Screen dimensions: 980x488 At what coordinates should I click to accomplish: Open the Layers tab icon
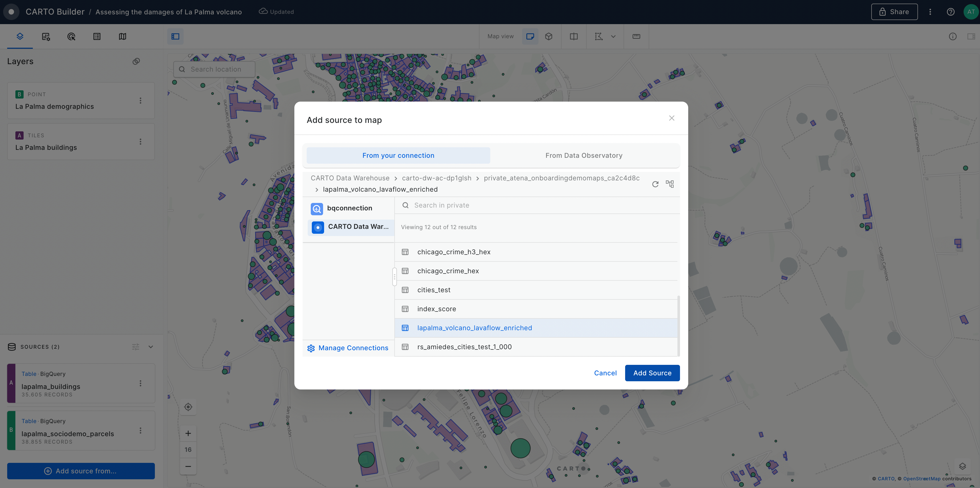pyautogui.click(x=20, y=36)
